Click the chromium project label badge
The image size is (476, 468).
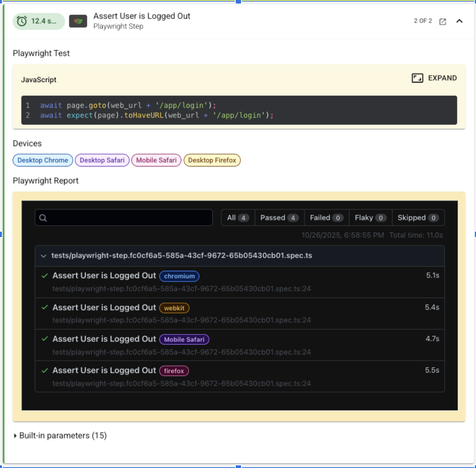(179, 276)
